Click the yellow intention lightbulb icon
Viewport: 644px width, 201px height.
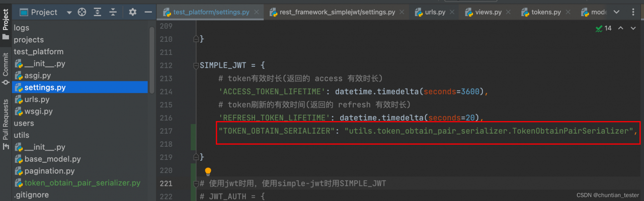point(208,172)
